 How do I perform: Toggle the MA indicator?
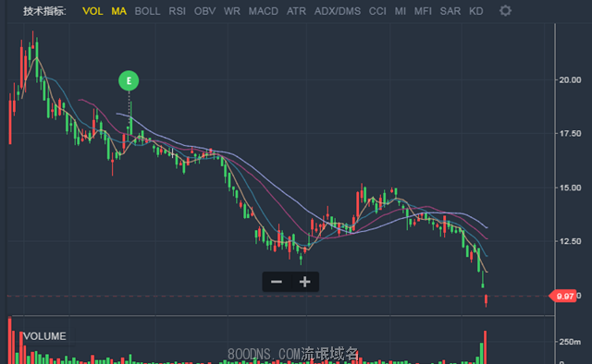point(119,11)
